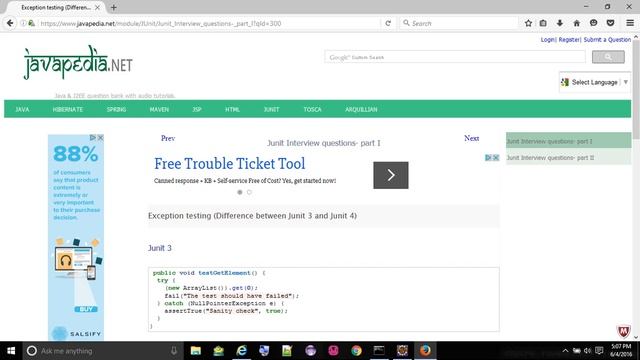Click the sidebar AdChoices triangle icon

pyautogui.click(x=93, y=138)
